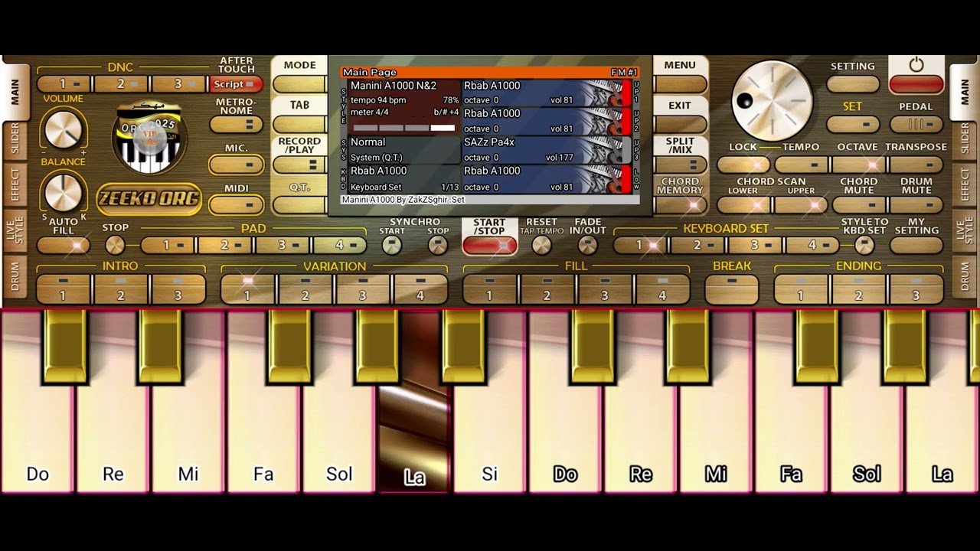Viewport: 980px width, 551px height.
Task: Click the My Setting button
Action: pyautogui.click(x=916, y=245)
